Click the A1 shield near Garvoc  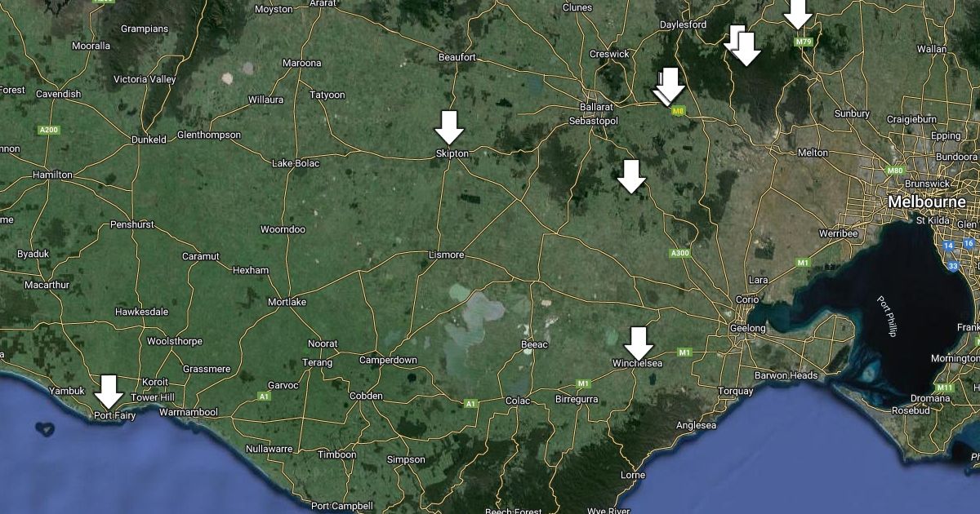[264, 396]
